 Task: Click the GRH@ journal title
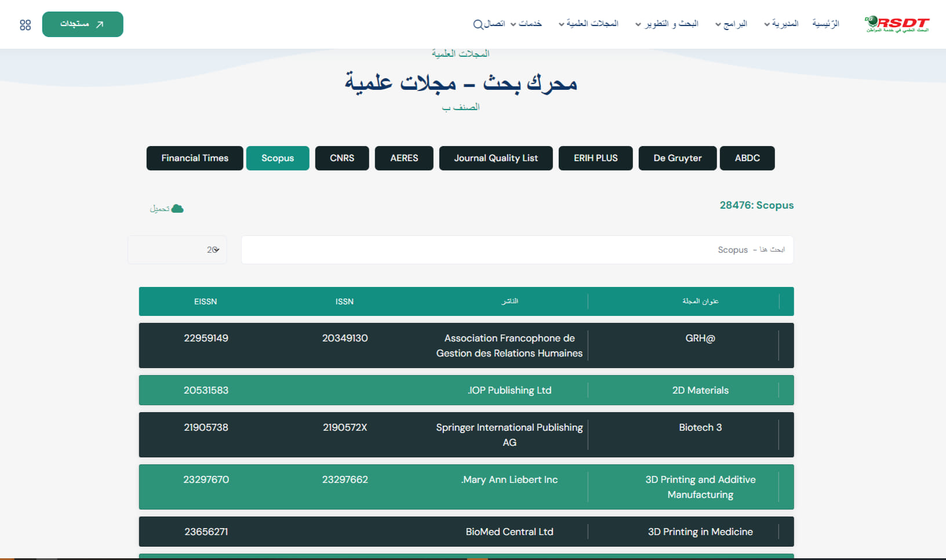(700, 338)
